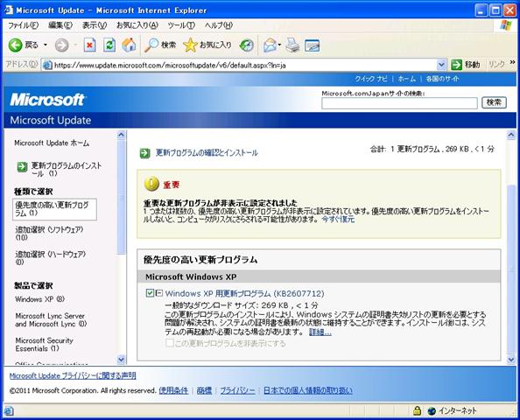The image size is (520, 420).
Task: Click the Go (移動) button
Action: pyautogui.click(x=466, y=65)
